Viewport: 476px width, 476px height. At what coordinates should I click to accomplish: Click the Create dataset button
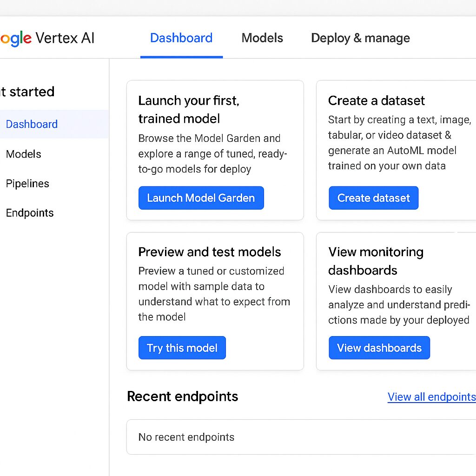(373, 198)
